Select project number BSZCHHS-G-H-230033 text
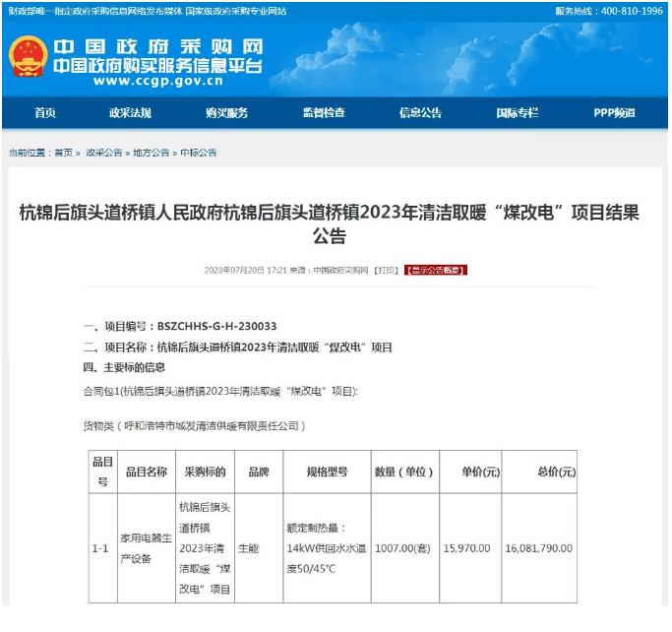Viewport: 672px width, 632px height. point(216,326)
